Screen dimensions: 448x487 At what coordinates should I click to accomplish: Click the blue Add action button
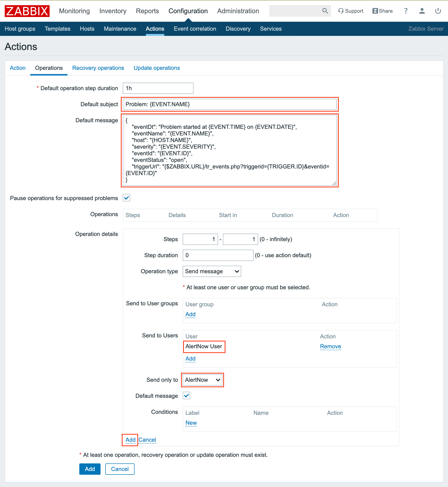click(90, 469)
